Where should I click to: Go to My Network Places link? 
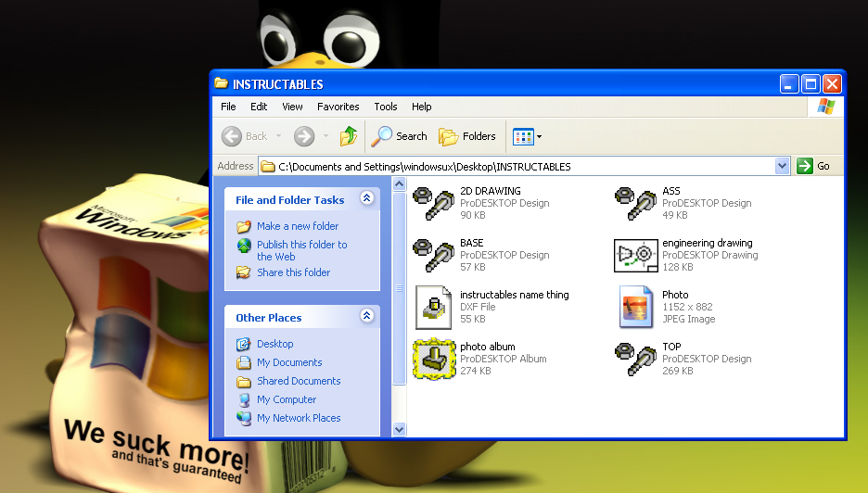pos(299,418)
